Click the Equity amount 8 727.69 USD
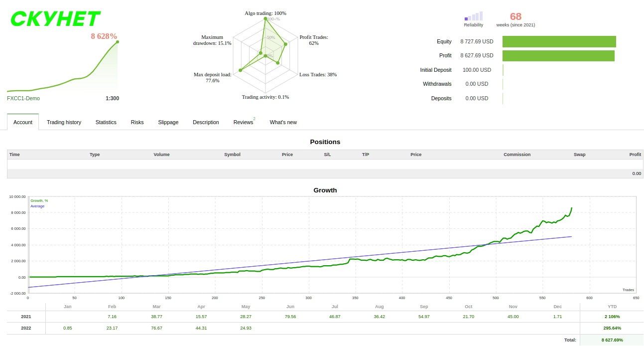 tap(477, 41)
